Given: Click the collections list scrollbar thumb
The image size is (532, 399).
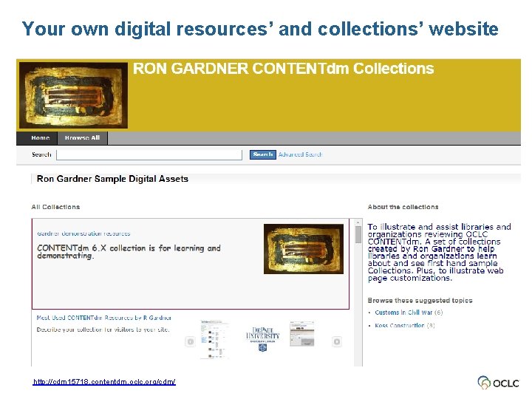Looking at the screenshot, I should (358, 235).
